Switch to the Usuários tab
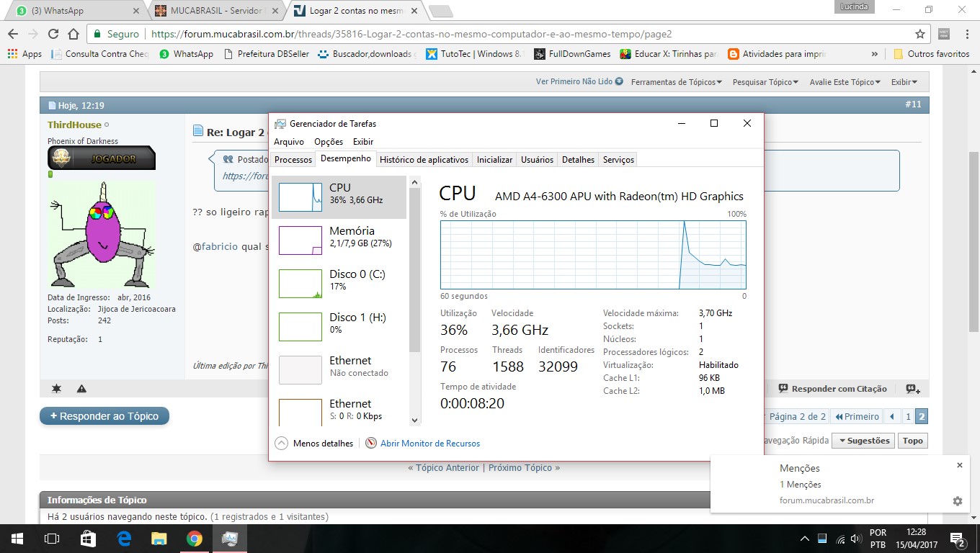The width and height of the screenshot is (980, 553). click(538, 160)
